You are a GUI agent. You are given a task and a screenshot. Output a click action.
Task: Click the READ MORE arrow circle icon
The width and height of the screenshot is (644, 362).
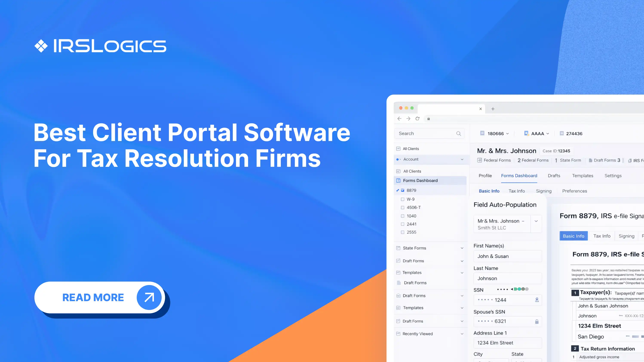pos(149,298)
